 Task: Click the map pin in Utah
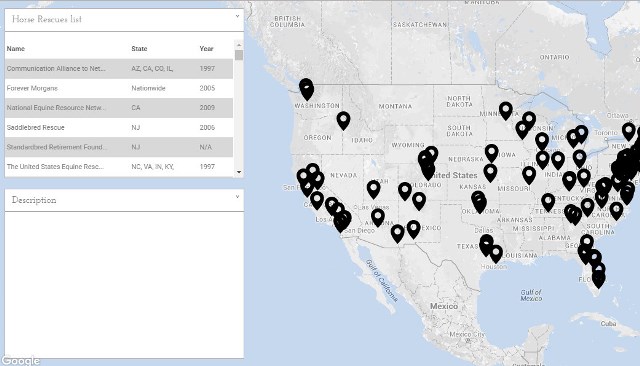click(x=373, y=190)
